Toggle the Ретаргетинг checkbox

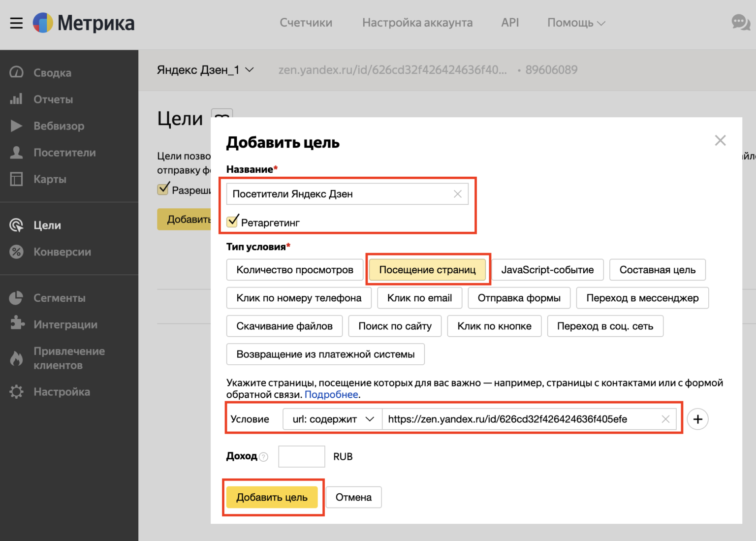tap(233, 221)
